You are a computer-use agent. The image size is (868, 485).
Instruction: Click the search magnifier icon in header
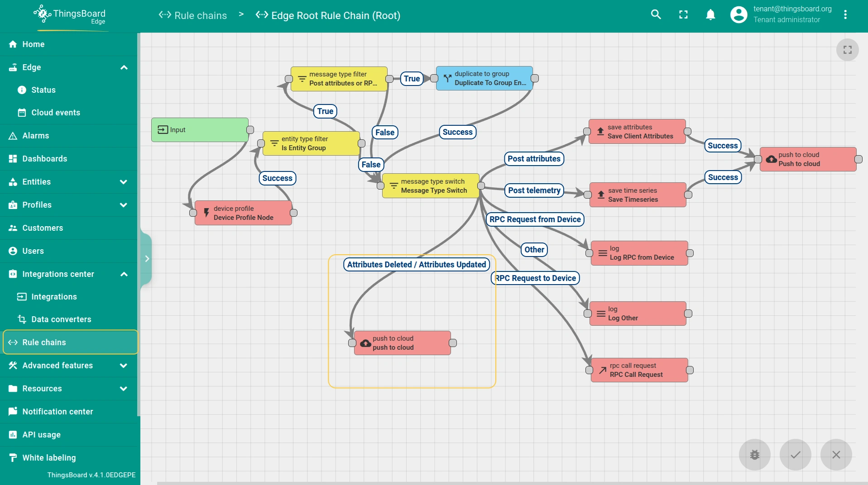pyautogui.click(x=656, y=14)
